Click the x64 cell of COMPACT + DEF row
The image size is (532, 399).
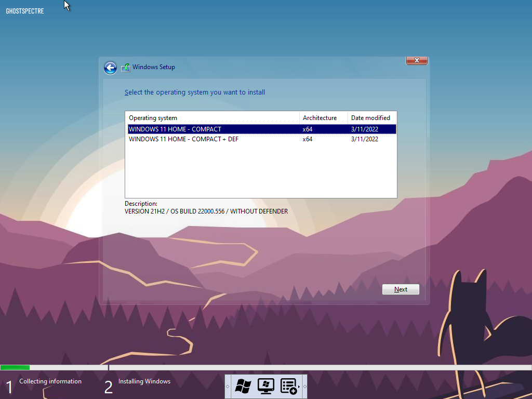(x=308, y=139)
